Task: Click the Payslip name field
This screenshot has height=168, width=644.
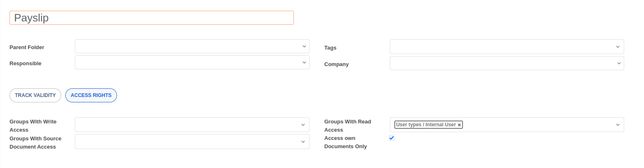Action: coord(152,18)
